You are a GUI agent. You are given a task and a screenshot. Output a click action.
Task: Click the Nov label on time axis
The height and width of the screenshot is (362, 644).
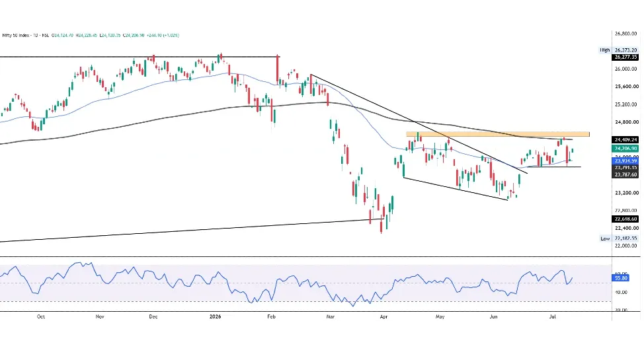tap(99, 316)
